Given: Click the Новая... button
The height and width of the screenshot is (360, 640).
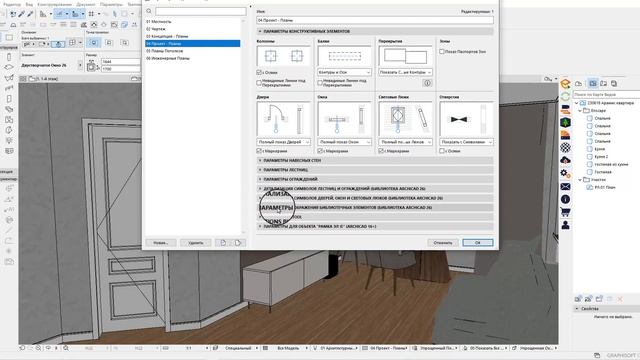Looking at the screenshot, I should pos(161,243).
